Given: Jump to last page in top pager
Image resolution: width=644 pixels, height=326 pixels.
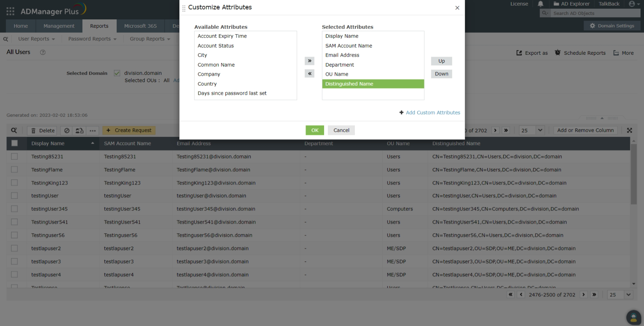Looking at the screenshot, I should 506,130.
